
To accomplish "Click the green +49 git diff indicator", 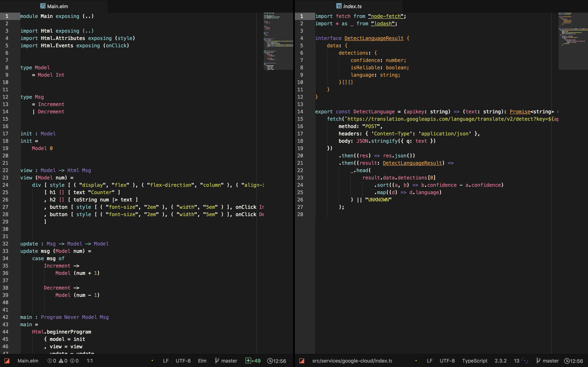I will 253,361.
